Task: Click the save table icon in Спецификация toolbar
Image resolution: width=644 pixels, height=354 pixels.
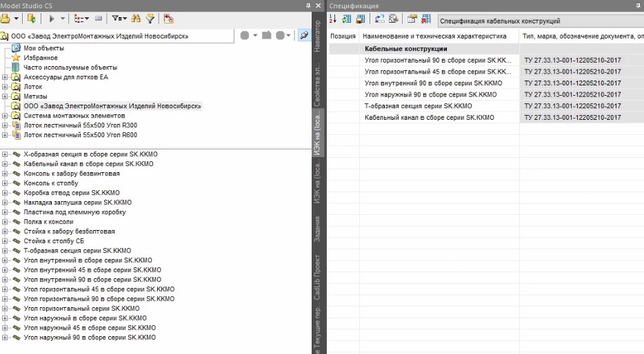Action: (x=361, y=19)
